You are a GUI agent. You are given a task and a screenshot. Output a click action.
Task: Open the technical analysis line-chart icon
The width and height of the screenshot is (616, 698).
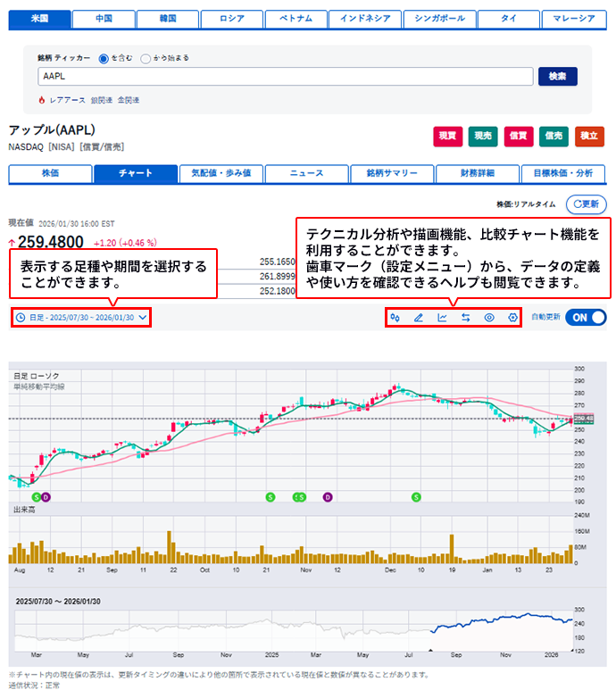point(442,318)
